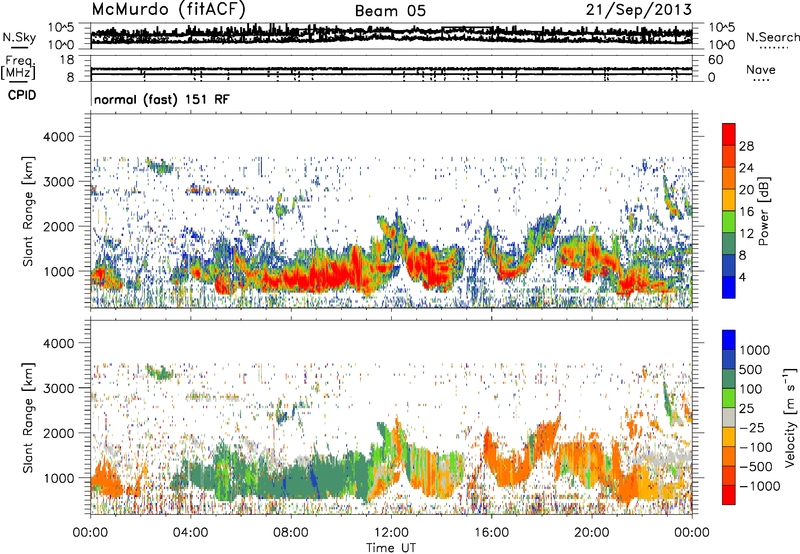Click 'Slant Range [km]' label of the power panel
This screenshot has height=554, width=800.
28,211
